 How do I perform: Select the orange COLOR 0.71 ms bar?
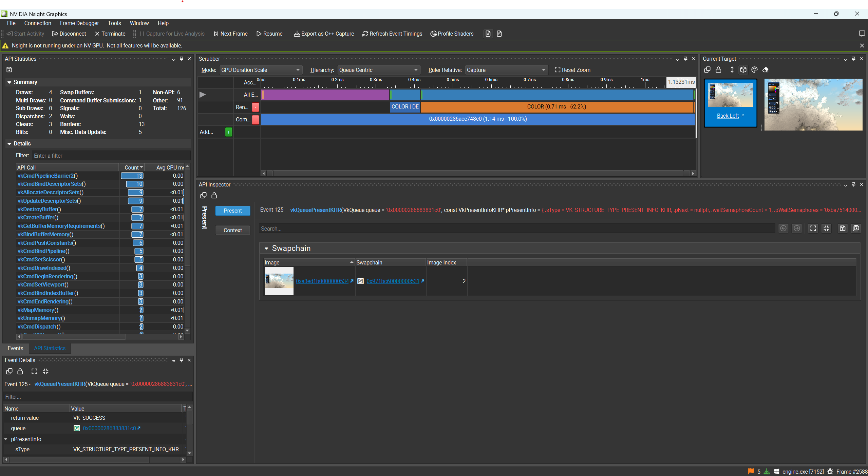tap(557, 107)
